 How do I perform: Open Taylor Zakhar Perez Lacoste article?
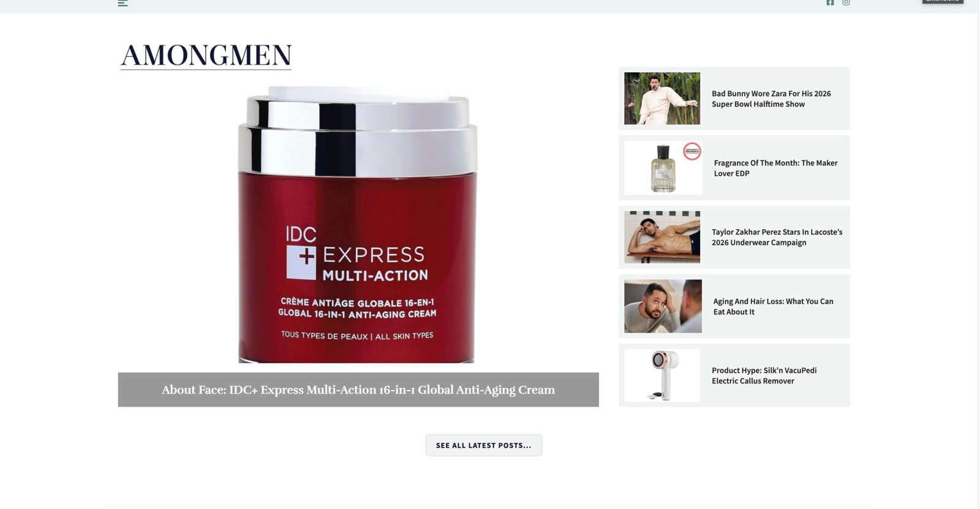tap(777, 237)
